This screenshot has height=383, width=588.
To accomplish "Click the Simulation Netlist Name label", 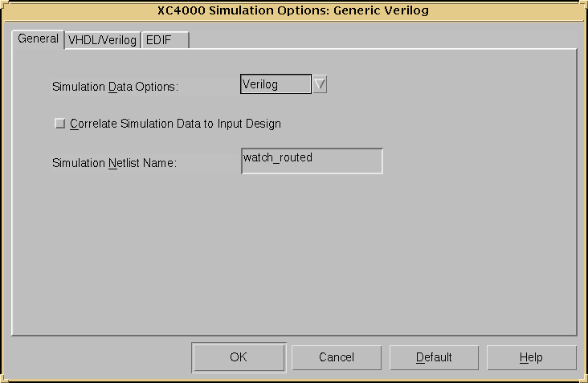I will (113, 163).
